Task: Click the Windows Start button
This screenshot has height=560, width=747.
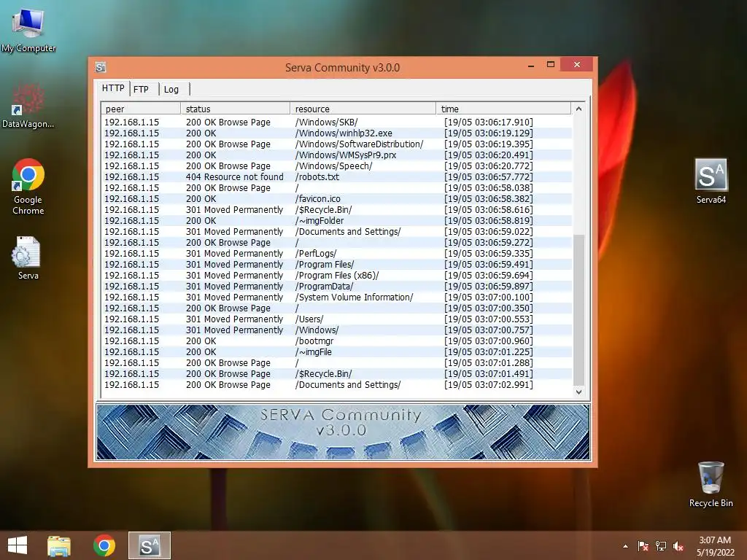Action: (x=18, y=545)
